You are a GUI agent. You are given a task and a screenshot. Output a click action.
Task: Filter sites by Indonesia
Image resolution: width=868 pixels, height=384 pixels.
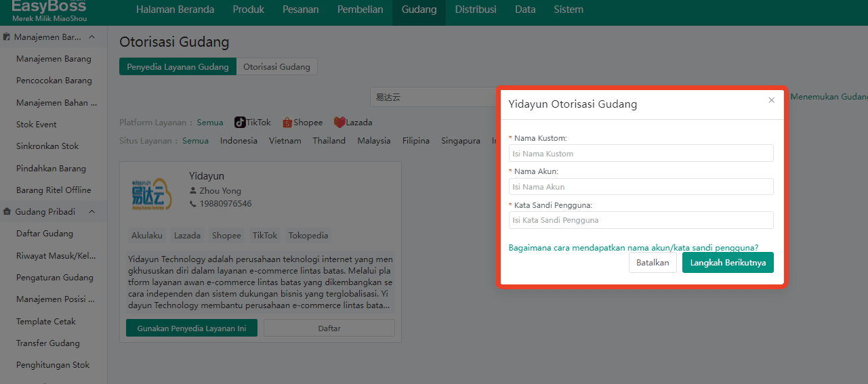(239, 141)
